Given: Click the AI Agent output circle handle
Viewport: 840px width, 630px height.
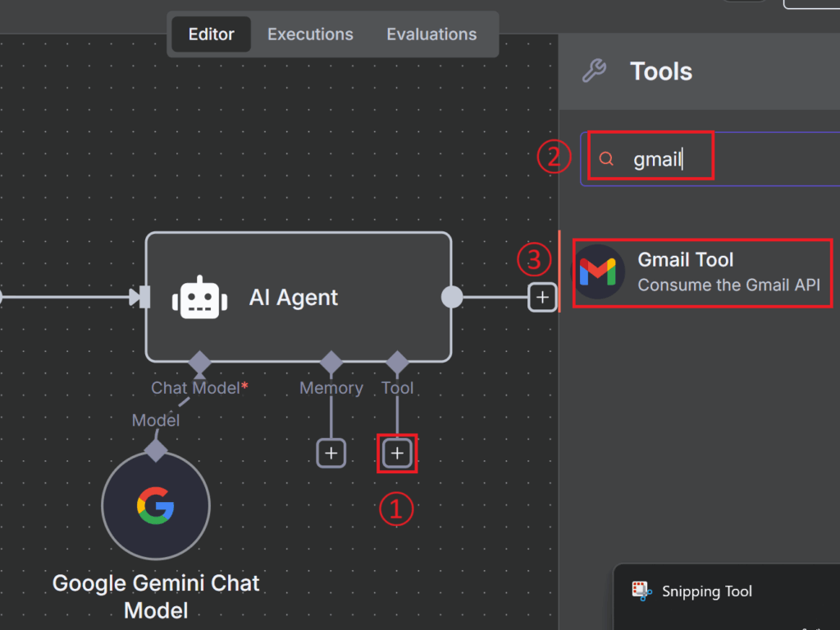Looking at the screenshot, I should coord(452,298).
